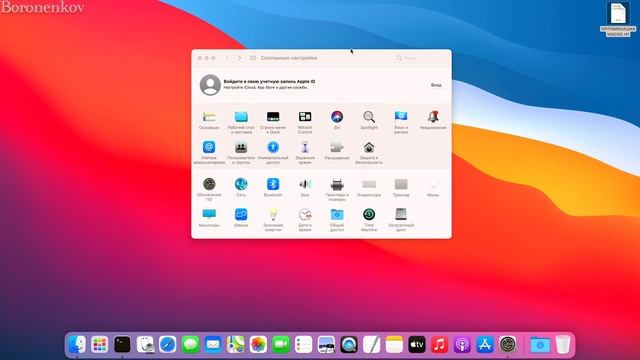Launch Safari from the Dock
This screenshot has width=640, height=360.
point(168,345)
